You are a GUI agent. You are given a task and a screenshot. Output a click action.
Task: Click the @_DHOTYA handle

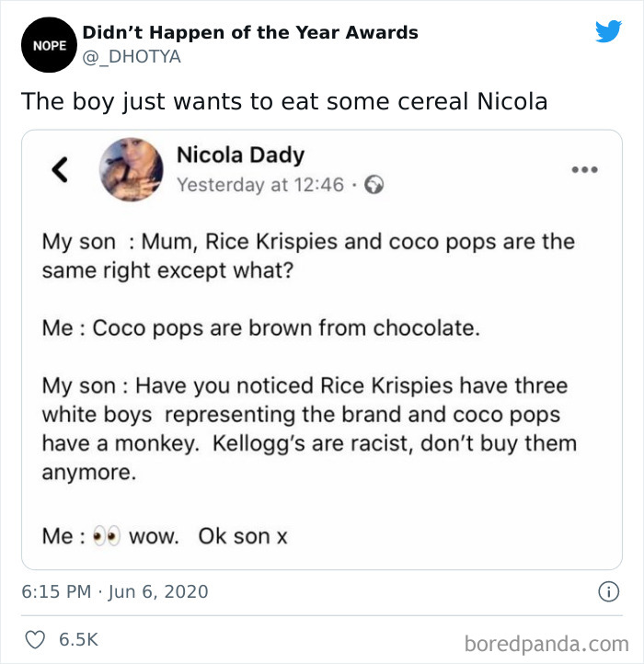132,57
